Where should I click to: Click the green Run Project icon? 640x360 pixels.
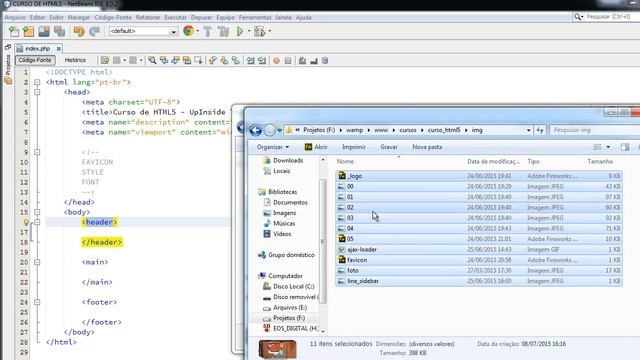[240, 31]
